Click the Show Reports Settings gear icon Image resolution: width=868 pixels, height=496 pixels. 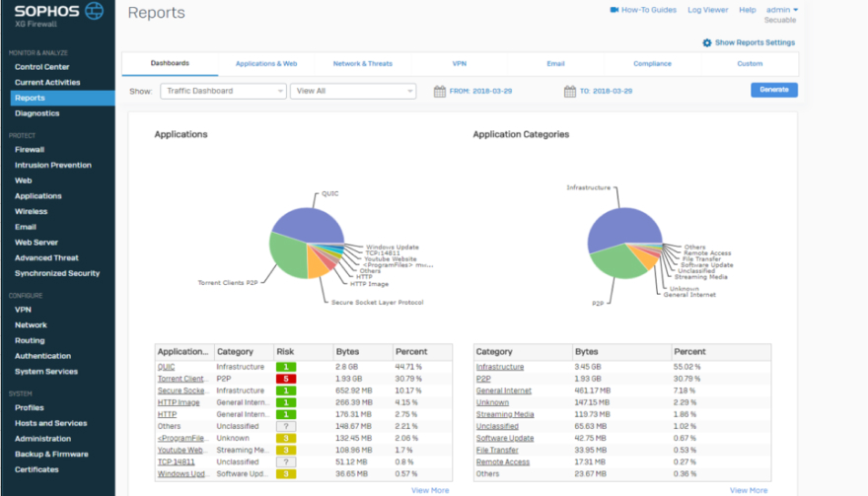pyautogui.click(x=707, y=43)
